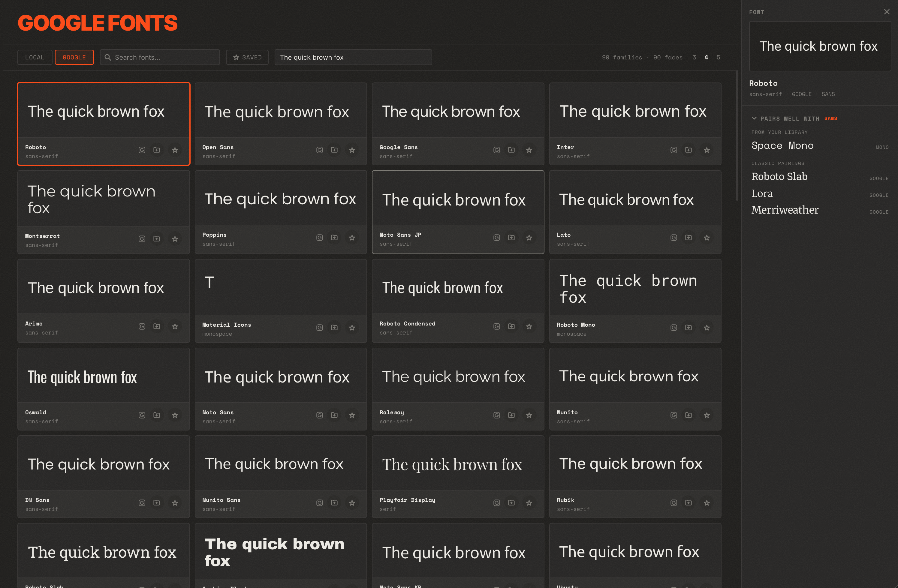Show only Saved fonts
This screenshot has height=588, width=898.
coord(247,57)
